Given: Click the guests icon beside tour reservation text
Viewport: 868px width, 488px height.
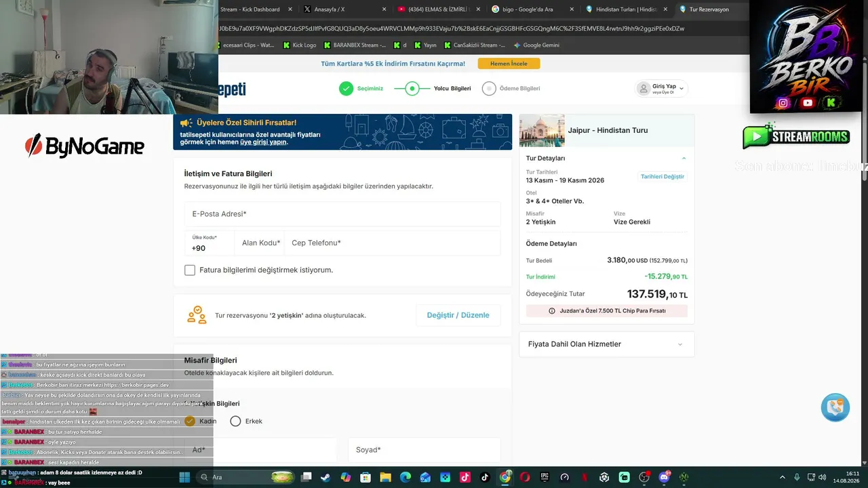Looking at the screenshot, I should click(x=197, y=315).
